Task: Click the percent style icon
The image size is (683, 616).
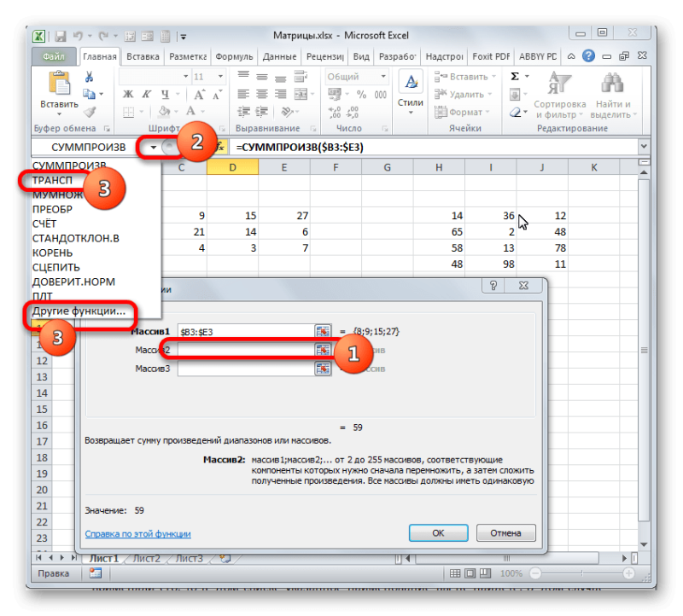Action: 361,94
